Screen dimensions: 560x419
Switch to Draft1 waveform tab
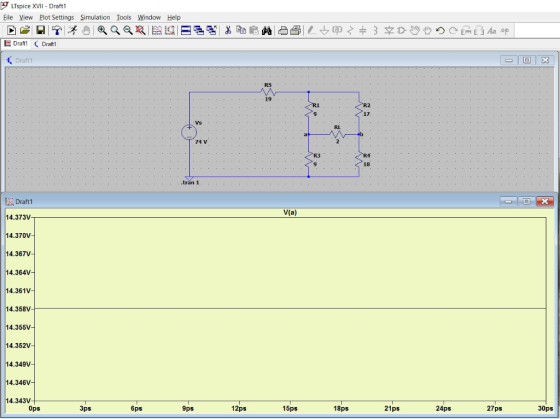[x=16, y=44]
